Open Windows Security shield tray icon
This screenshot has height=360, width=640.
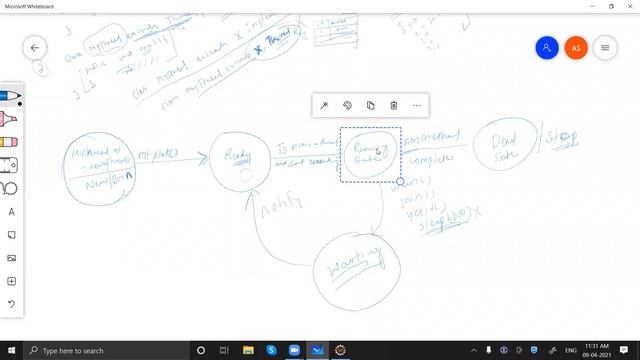[x=534, y=350]
